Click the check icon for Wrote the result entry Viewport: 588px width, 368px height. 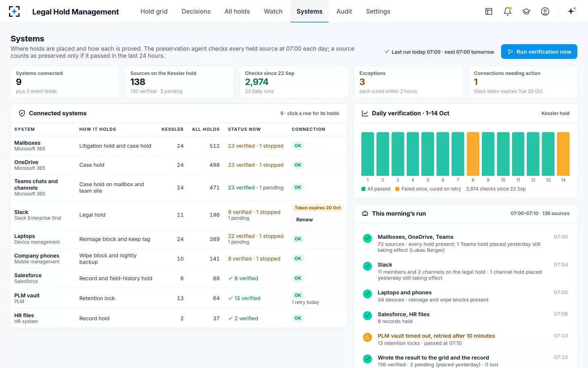tap(367, 359)
